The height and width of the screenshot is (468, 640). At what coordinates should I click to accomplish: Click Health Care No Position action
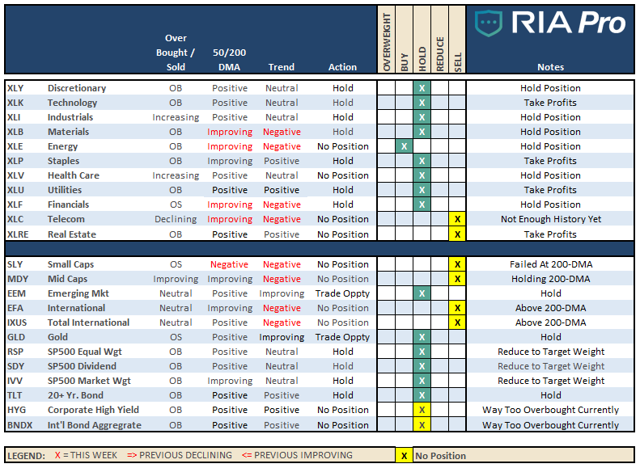click(x=343, y=176)
